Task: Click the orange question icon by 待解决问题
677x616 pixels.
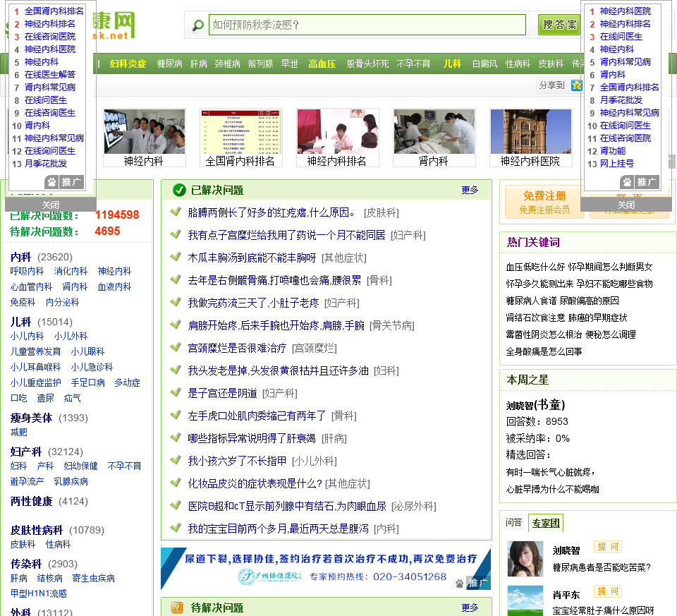Action: pyautogui.click(x=177, y=608)
